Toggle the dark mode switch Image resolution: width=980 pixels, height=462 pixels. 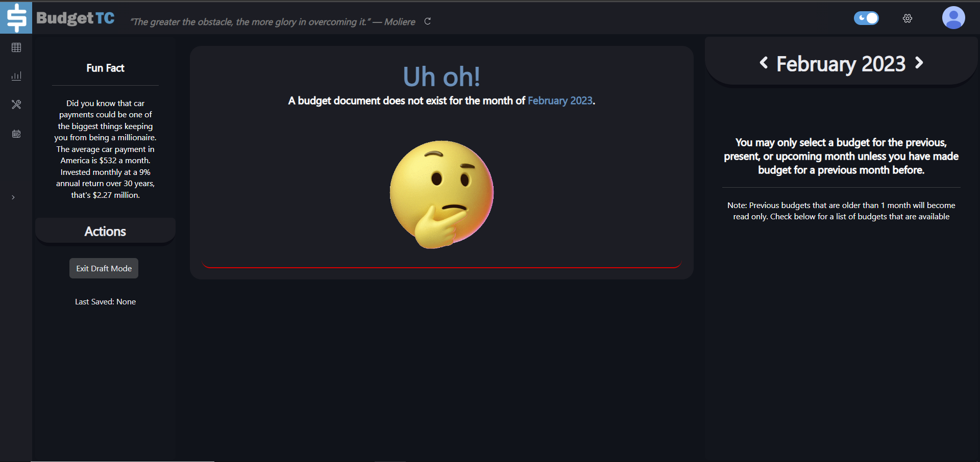(866, 18)
